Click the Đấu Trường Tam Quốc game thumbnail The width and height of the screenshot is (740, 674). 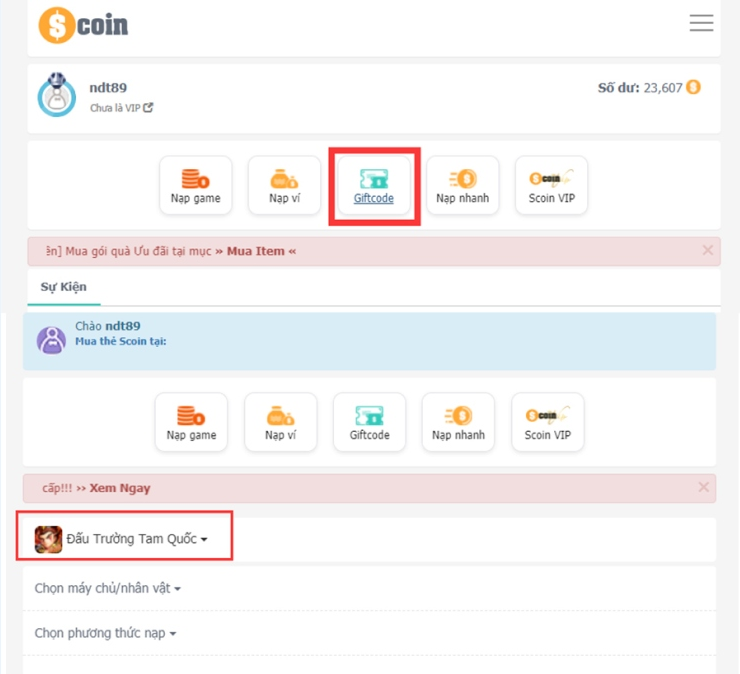[x=48, y=539]
